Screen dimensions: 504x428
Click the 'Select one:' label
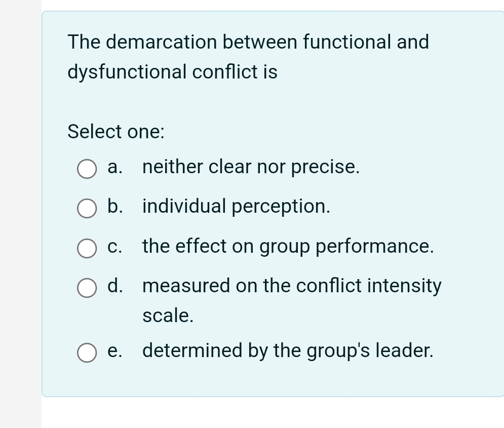tap(116, 132)
